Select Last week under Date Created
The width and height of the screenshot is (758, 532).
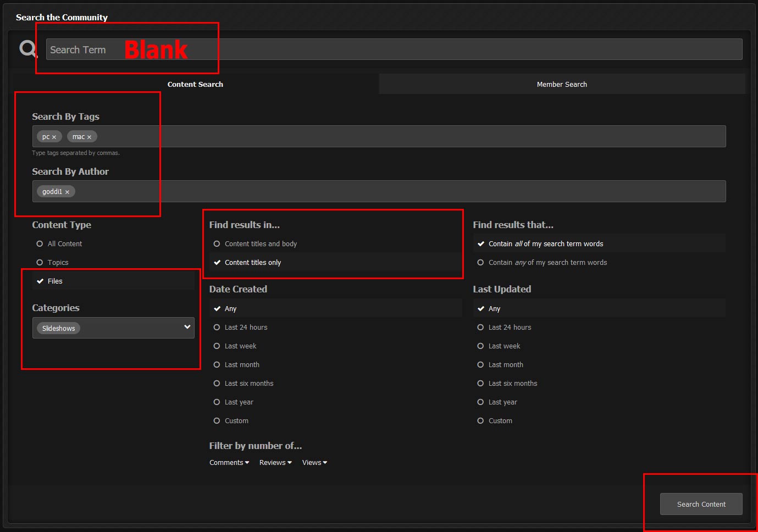[x=217, y=346]
